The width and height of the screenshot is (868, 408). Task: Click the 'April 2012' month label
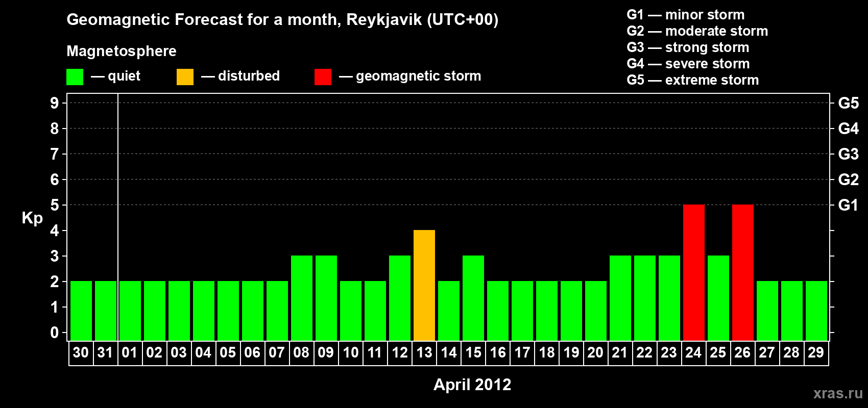pyautogui.click(x=472, y=385)
